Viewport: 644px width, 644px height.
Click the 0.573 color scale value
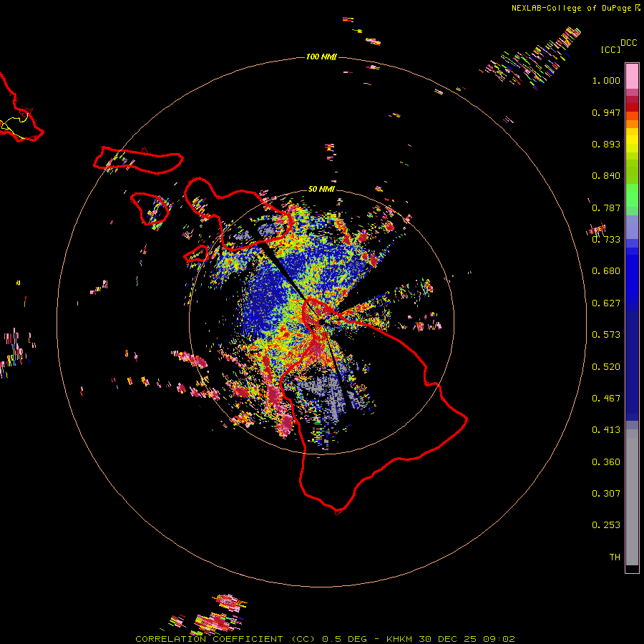click(x=606, y=335)
